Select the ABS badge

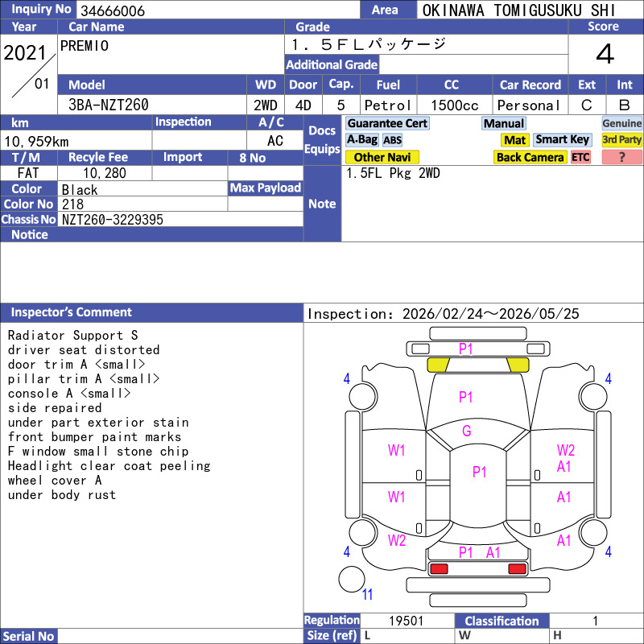392,140
